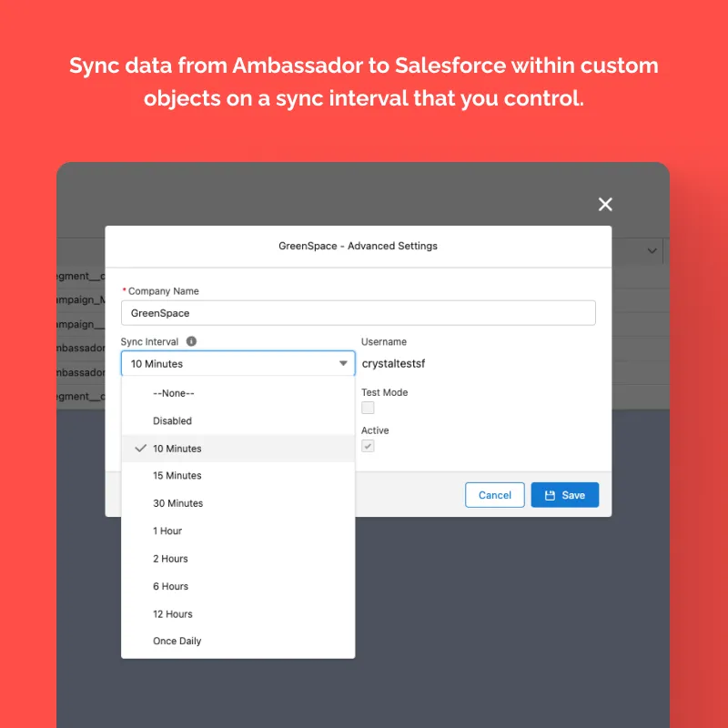Click the crystaltestsf username text
This screenshot has width=728, height=728.
click(393, 363)
